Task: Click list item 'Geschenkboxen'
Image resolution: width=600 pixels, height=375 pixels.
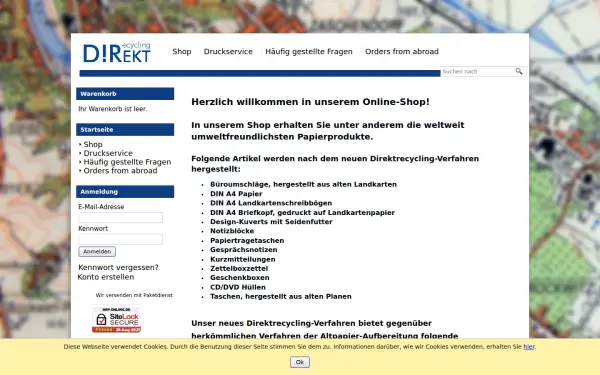Action: pos(240,277)
